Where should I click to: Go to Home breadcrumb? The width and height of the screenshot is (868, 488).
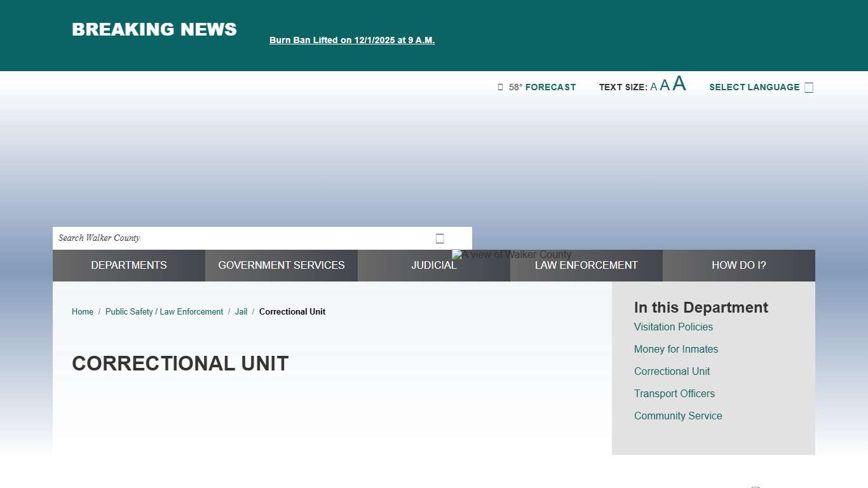pyautogui.click(x=83, y=312)
